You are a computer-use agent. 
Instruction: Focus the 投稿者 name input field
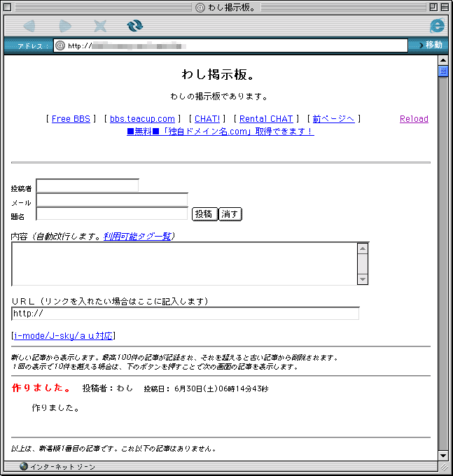[x=88, y=185]
